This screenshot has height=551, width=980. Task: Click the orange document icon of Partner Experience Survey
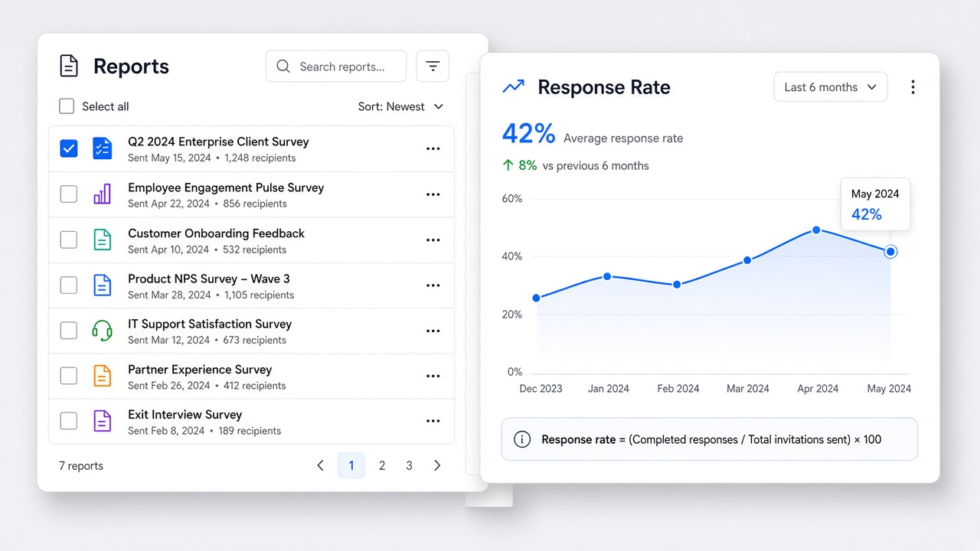pos(102,376)
